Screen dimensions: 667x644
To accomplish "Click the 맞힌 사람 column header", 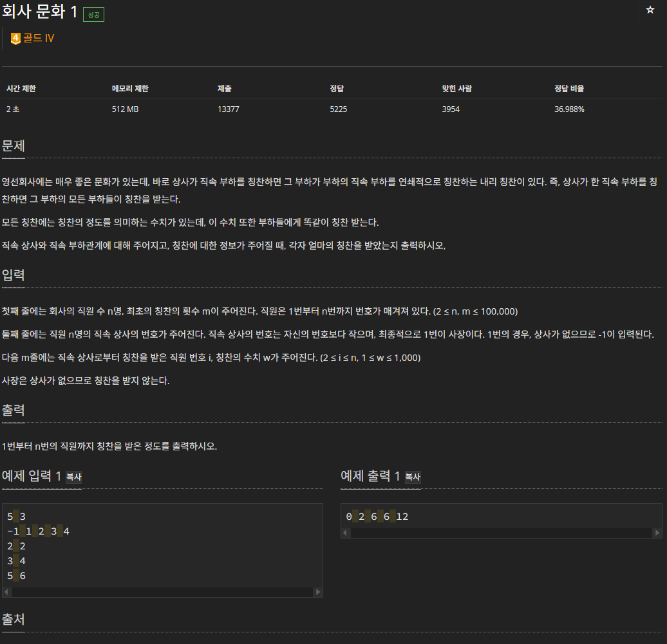I will coord(457,88).
